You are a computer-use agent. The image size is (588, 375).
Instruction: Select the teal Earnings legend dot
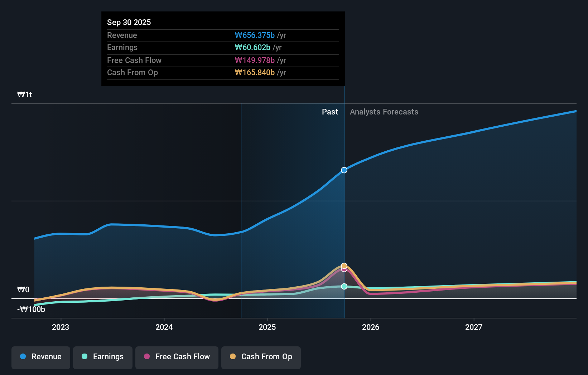(x=84, y=357)
